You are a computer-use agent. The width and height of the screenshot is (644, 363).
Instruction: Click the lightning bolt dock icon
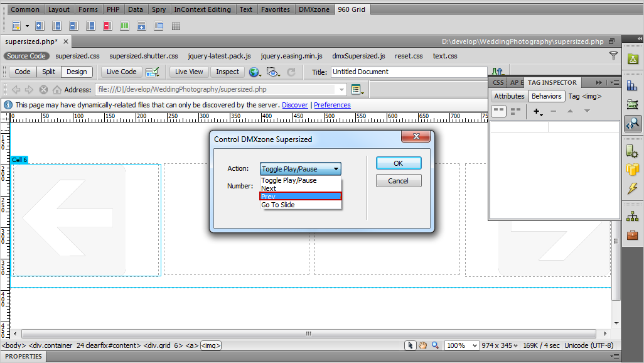633,188
